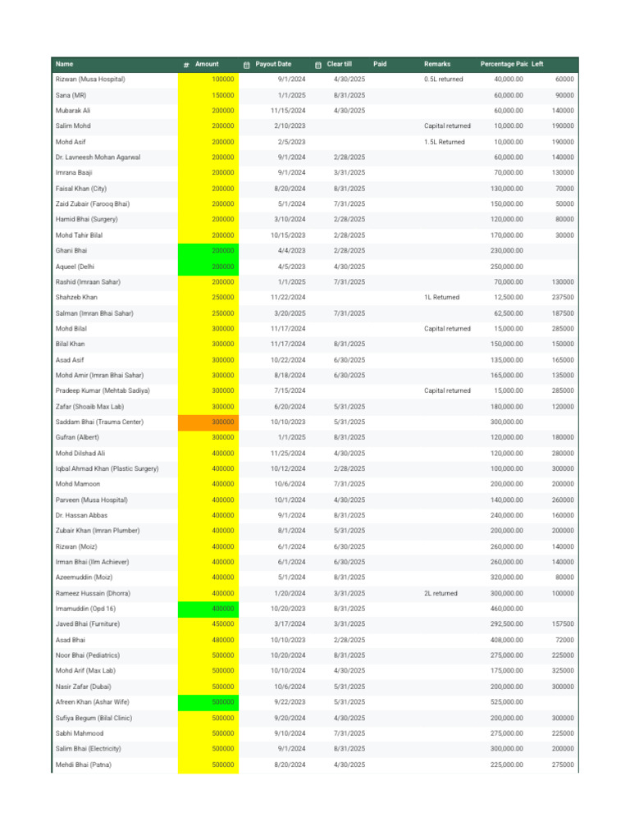The image size is (630, 840).
Task: Click 292,500.00 value in Javed Bhai row
Action: pyautogui.click(x=507, y=624)
